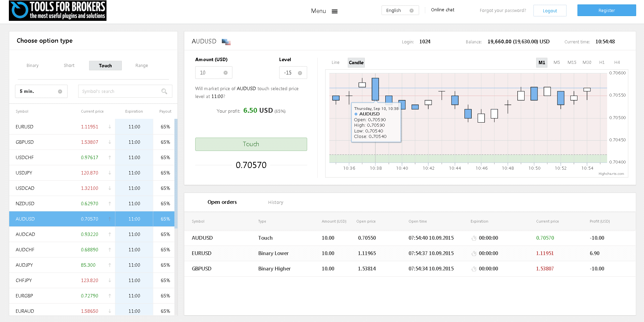
Task: Click the Tools for Brokers logo
Action: click(58, 11)
